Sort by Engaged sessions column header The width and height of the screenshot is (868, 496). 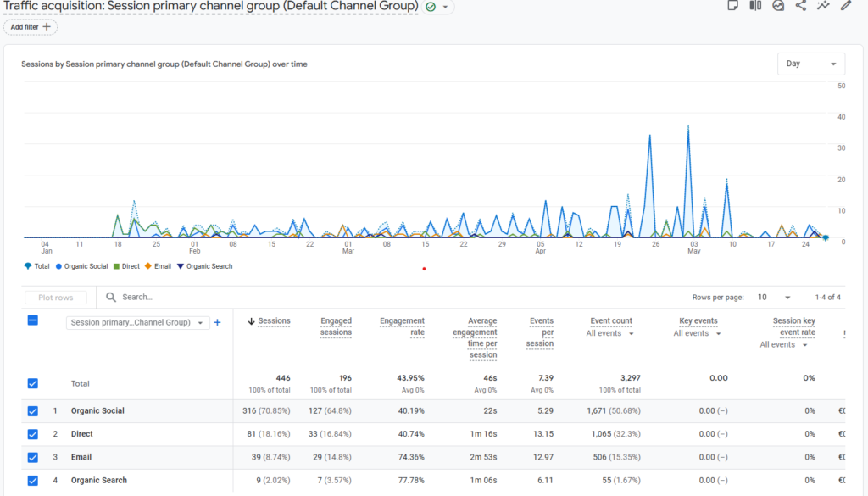336,326
